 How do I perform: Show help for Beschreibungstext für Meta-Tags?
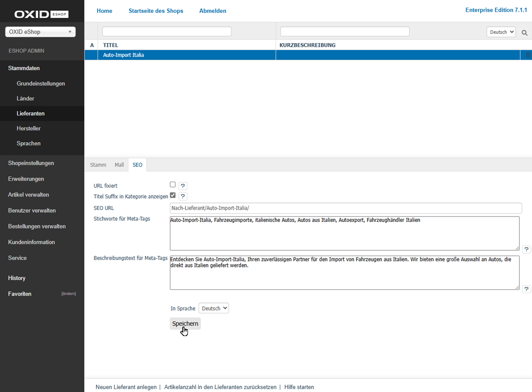click(526, 289)
